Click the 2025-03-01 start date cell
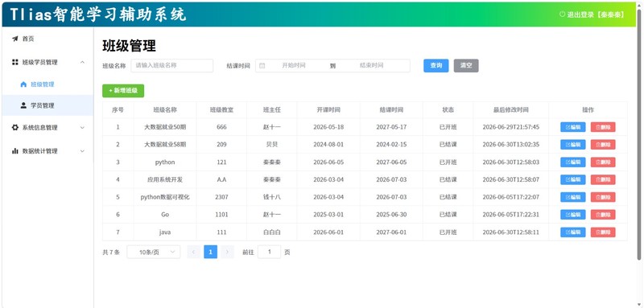This screenshot has height=308, width=644. pos(328,215)
